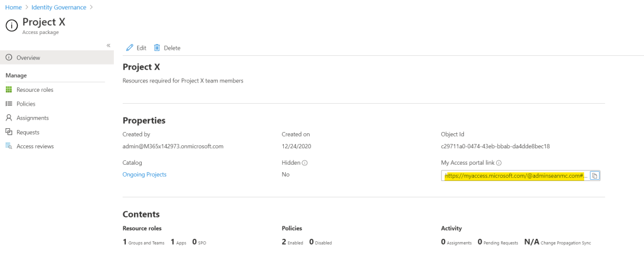Click the Delete button label
The height and width of the screenshot is (264, 644).
click(x=172, y=48)
